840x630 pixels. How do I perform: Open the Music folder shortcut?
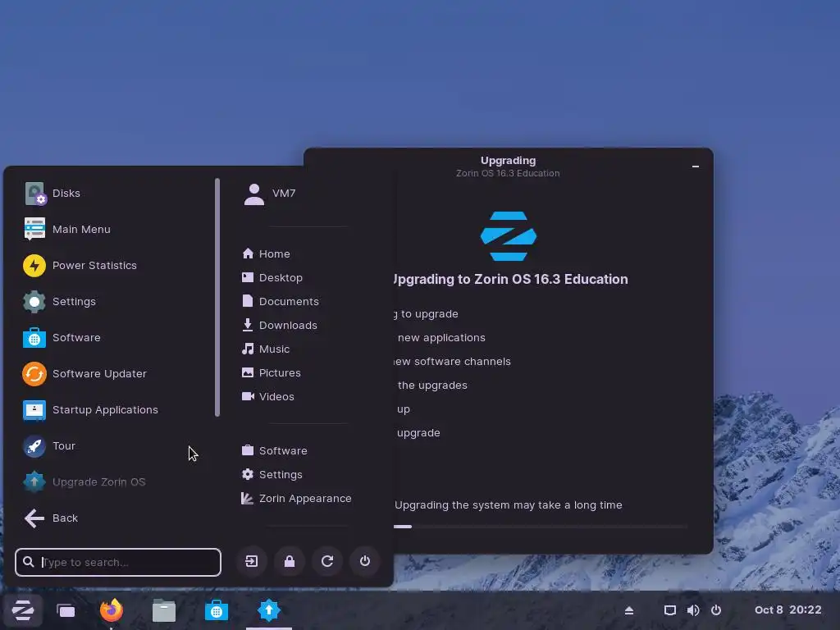click(266, 349)
